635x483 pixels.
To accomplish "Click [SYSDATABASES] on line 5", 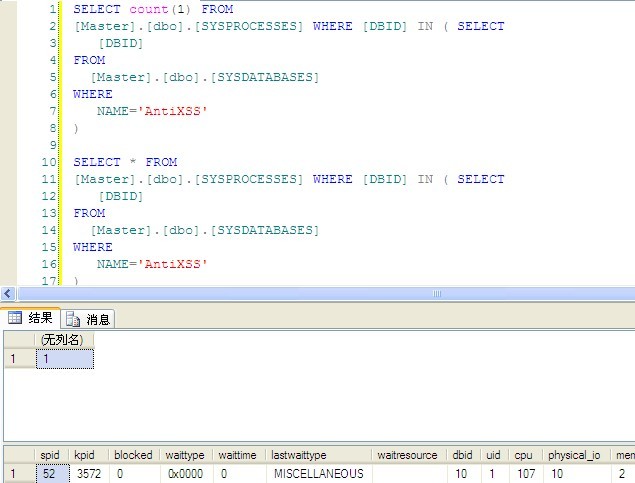I will point(265,77).
